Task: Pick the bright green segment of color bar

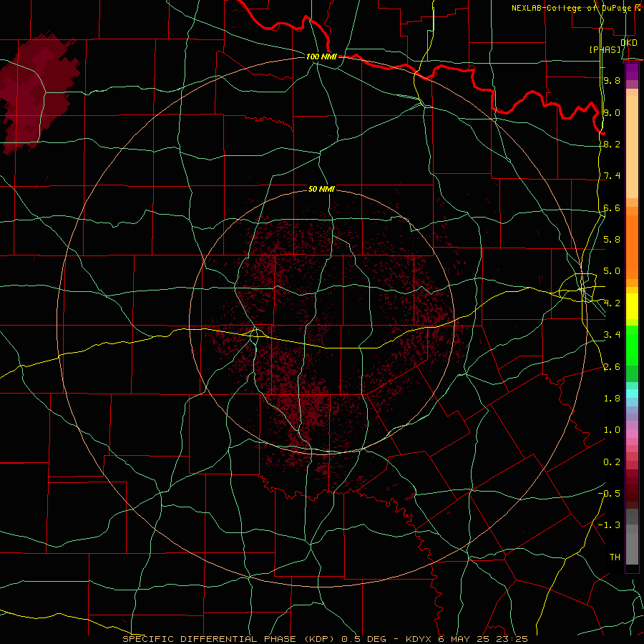Action: coord(632,345)
